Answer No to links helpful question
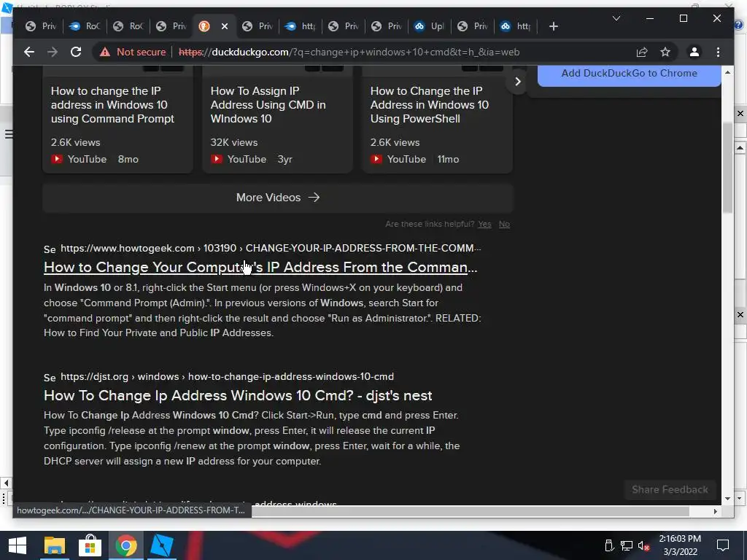This screenshot has height=560, width=747. [x=504, y=224]
